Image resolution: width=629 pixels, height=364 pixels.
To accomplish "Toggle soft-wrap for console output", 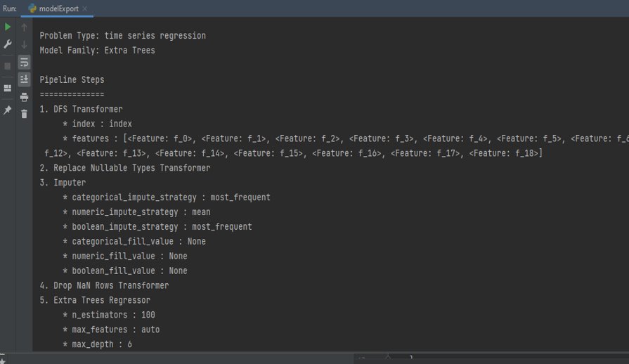I will (x=24, y=62).
